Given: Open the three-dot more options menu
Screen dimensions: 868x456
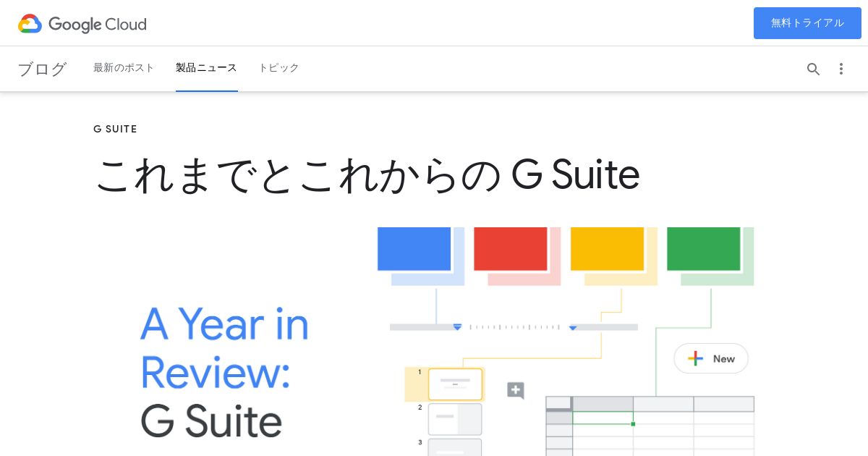Looking at the screenshot, I should tap(841, 69).
